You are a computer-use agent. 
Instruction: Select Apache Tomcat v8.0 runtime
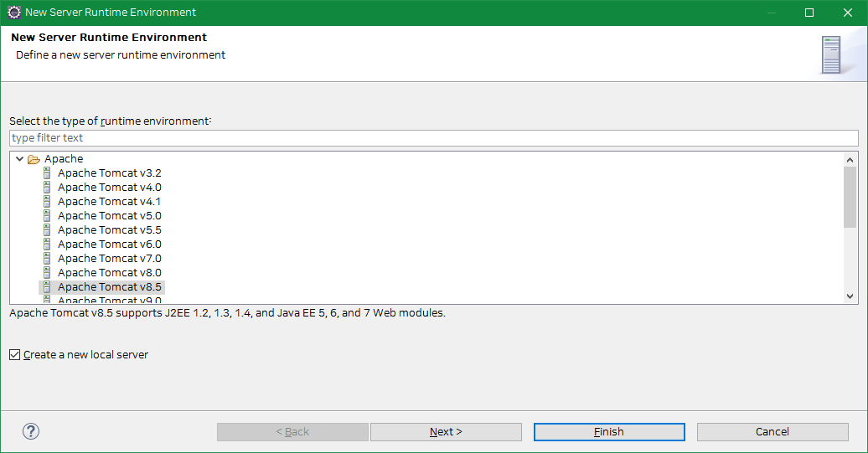pyautogui.click(x=110, y=273)
